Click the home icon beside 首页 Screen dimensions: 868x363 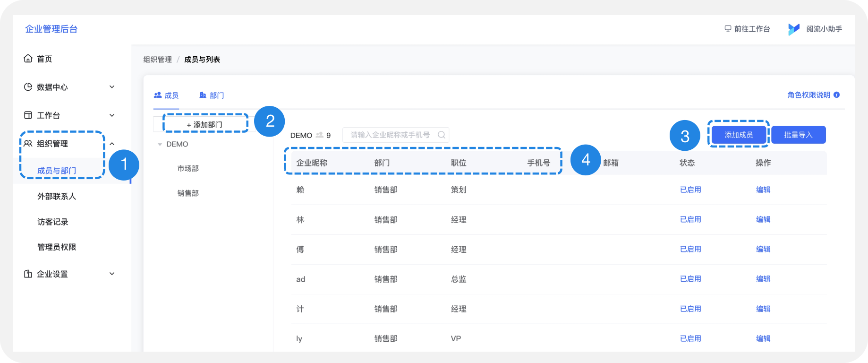[x=28, y=59]
